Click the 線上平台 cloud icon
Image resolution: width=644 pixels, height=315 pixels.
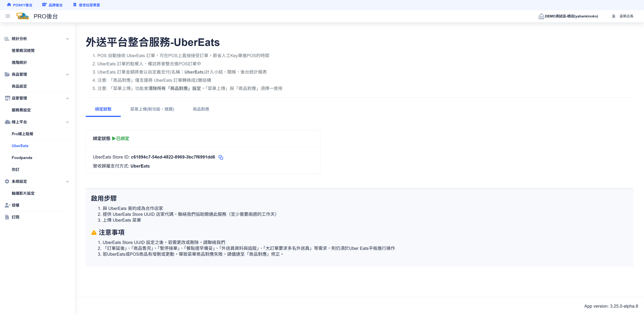pos(7,122)
